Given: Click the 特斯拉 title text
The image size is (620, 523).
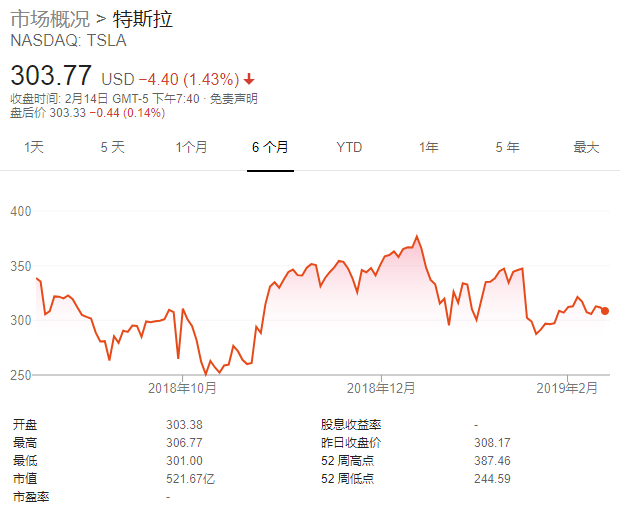Looking at the screenshot, I should point(143,19).
